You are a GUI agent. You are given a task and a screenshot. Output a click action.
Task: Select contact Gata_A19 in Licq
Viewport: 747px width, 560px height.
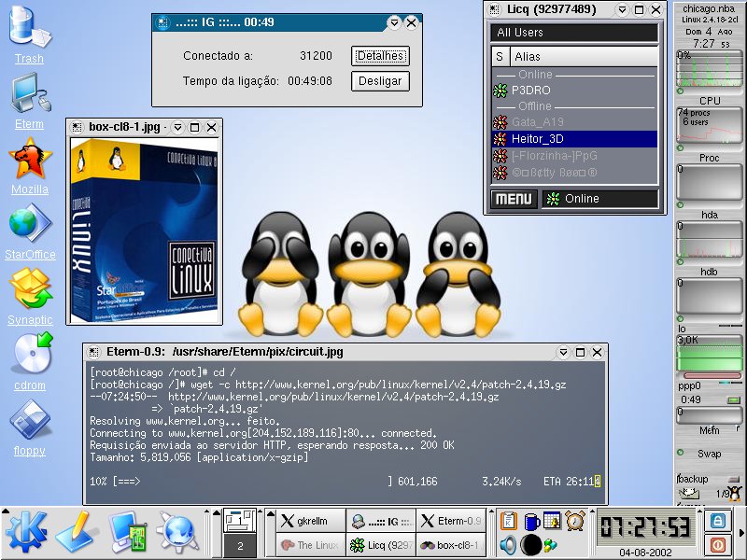pyautogui.click(x=574, y=122)
